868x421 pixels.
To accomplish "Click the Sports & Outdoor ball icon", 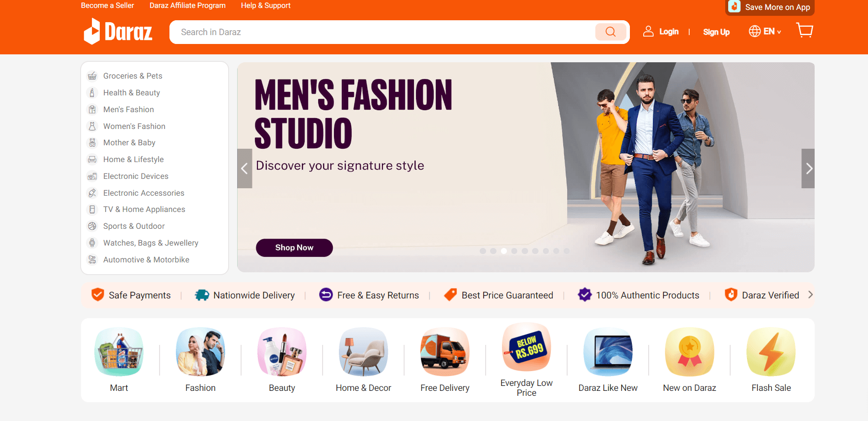I will coord(92,226).
